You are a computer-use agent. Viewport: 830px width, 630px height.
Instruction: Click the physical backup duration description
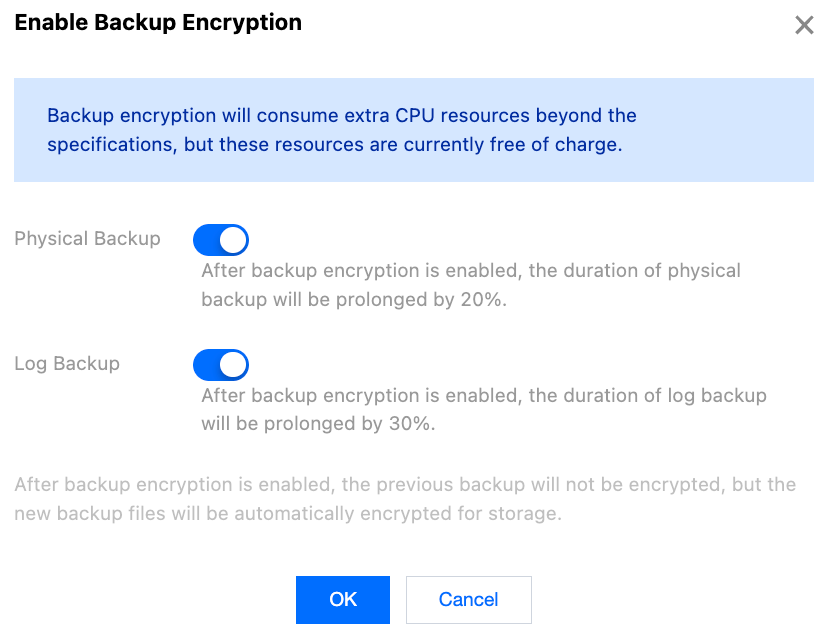(x=470, y=285)
